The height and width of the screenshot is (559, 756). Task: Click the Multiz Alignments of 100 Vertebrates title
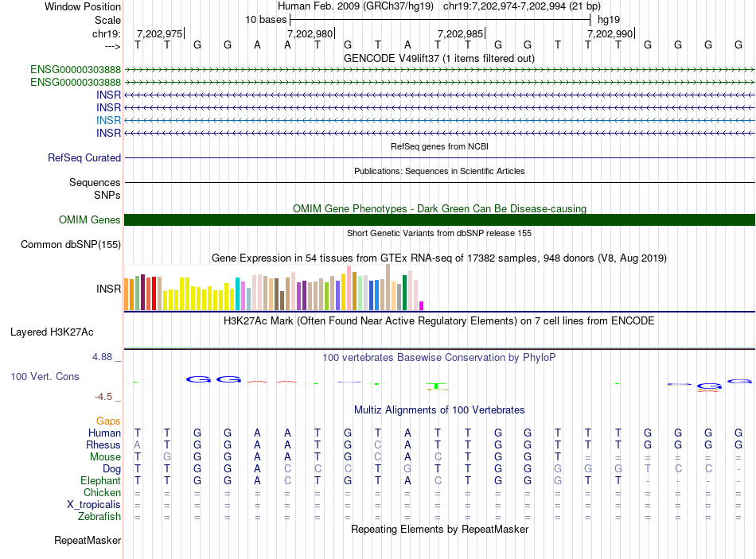pyautogui.click(x=438, y=410)
